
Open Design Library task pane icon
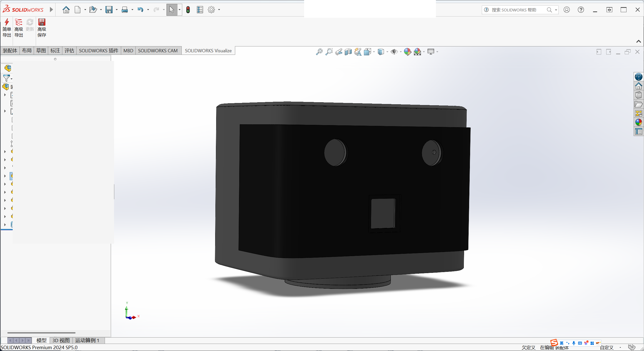tap(639, 95)
